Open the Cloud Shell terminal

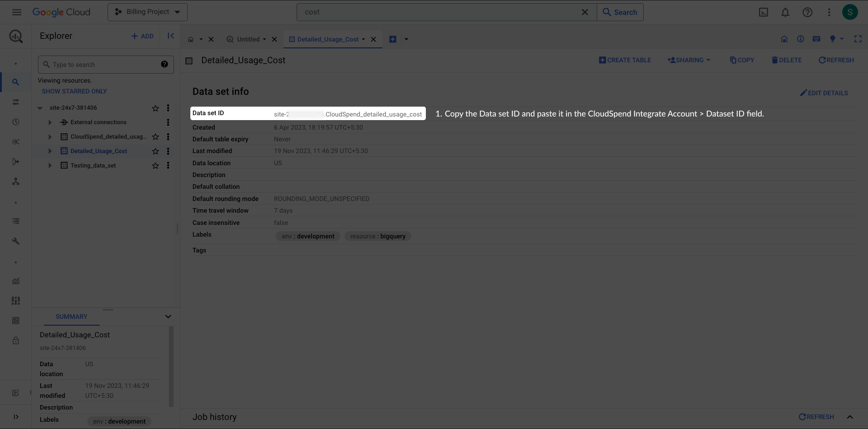(764, 12)
